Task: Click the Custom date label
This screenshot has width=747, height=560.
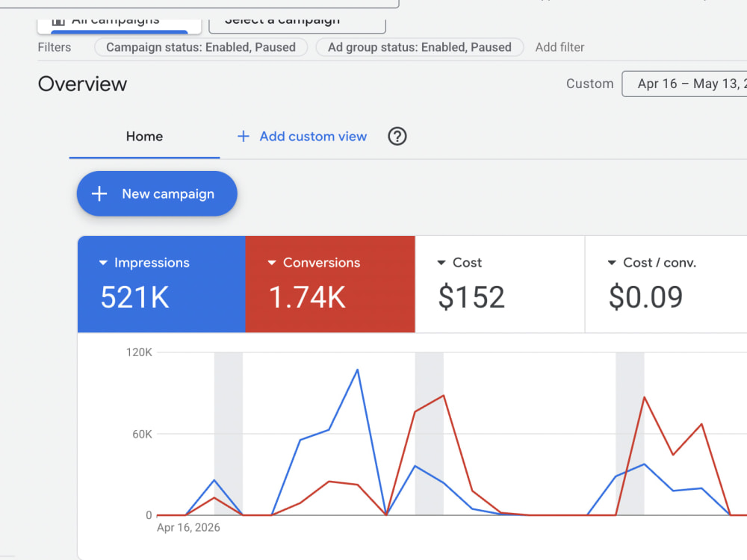Action: click(x=590, y=84)
